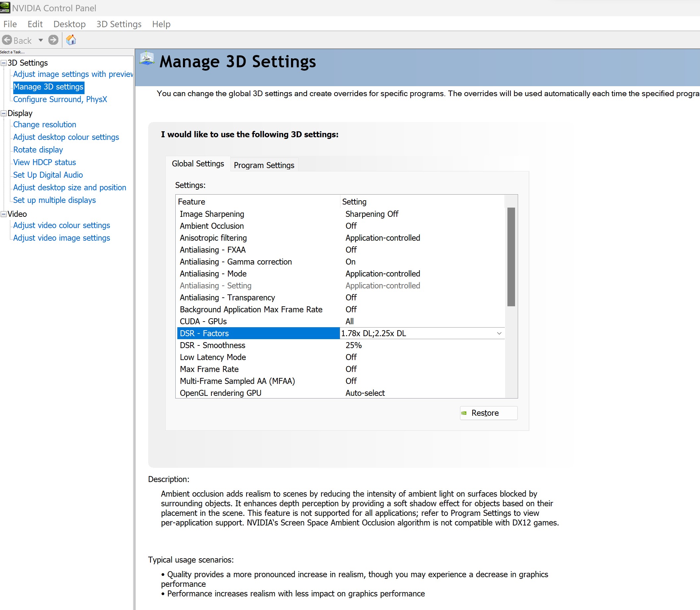Collapse the Display tree node
Viewport: 700px width, 610px height.
click(4, 113)
